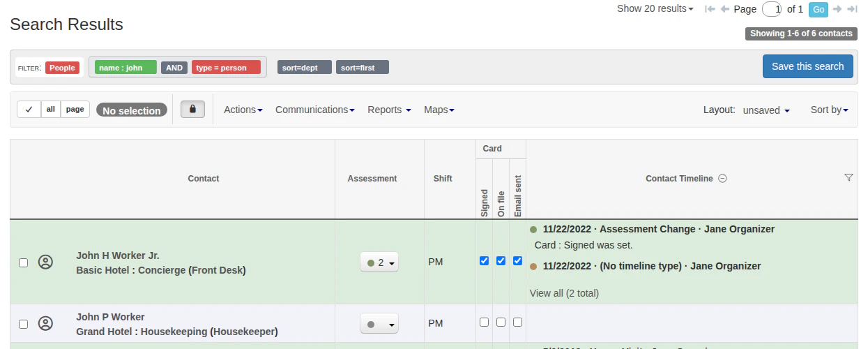Jump to last page arrow icon
This screenshot has height=349, width=868.
[852, 9]
